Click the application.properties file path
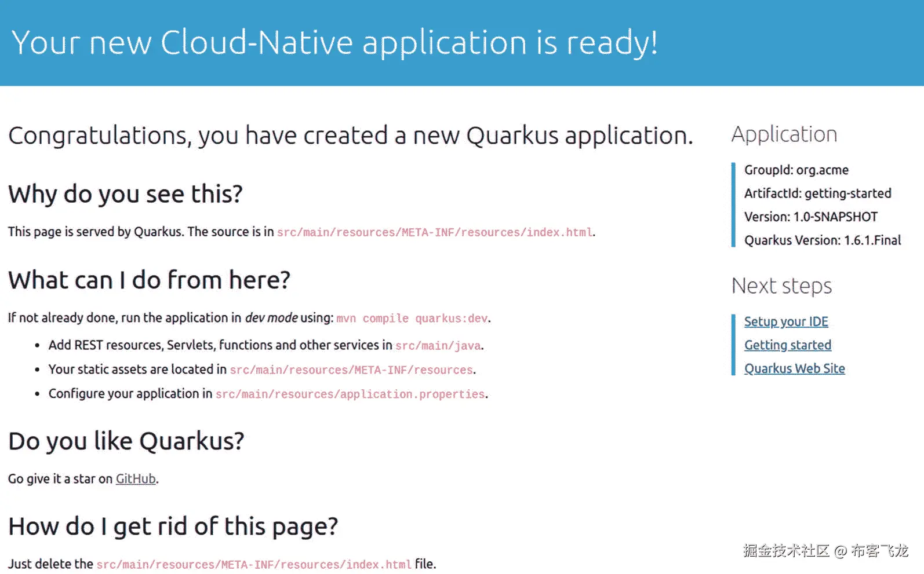The width and height of the screenshot is (924, 574). click(x=350, y=394)
